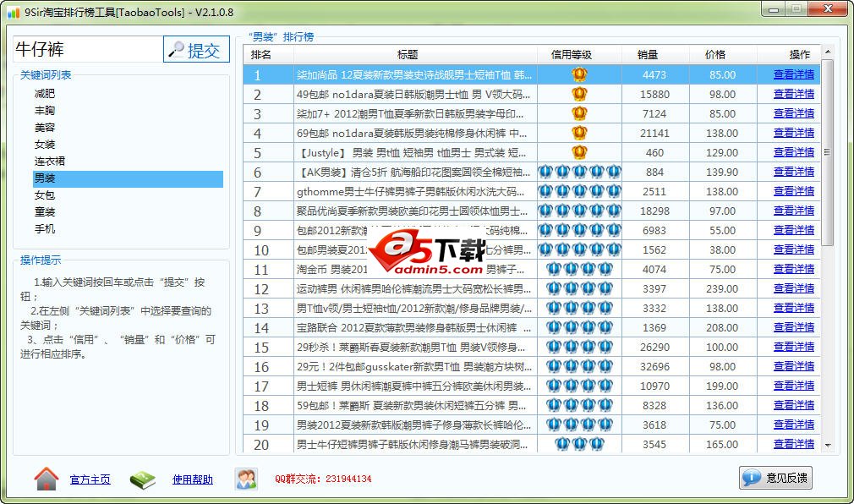Open 查看详情 link for rank 1
This screenshot has height=504, width=854.
point(794,74)
